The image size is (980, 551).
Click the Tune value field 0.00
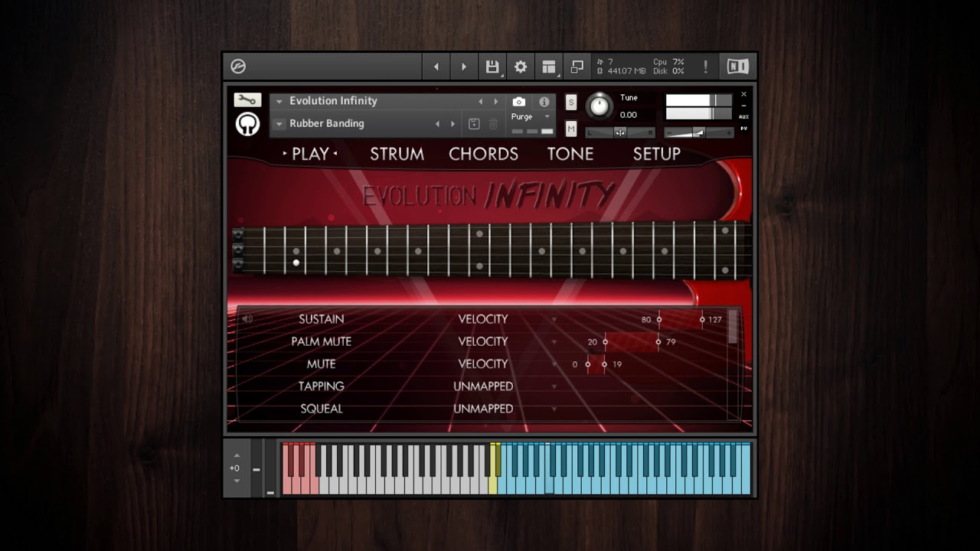click(x=629, y=115)
